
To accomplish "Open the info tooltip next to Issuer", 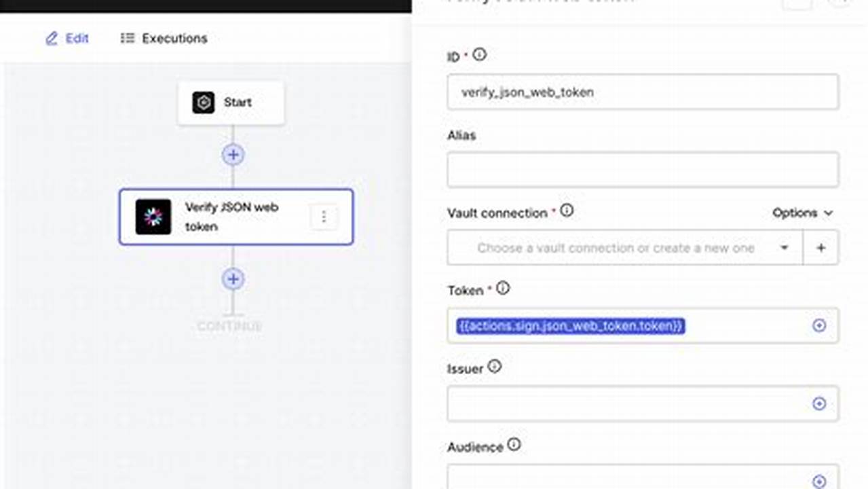I will coord(495,367).
